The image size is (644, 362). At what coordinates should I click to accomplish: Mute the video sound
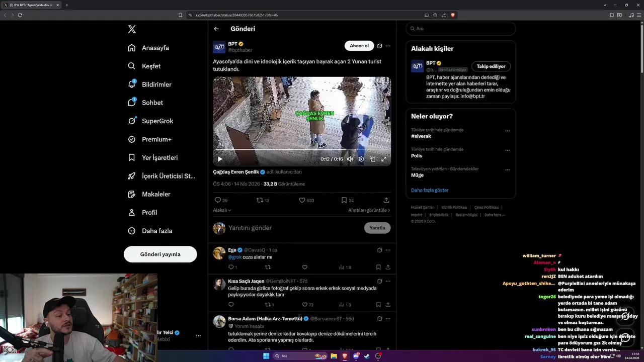coord(350,159)
